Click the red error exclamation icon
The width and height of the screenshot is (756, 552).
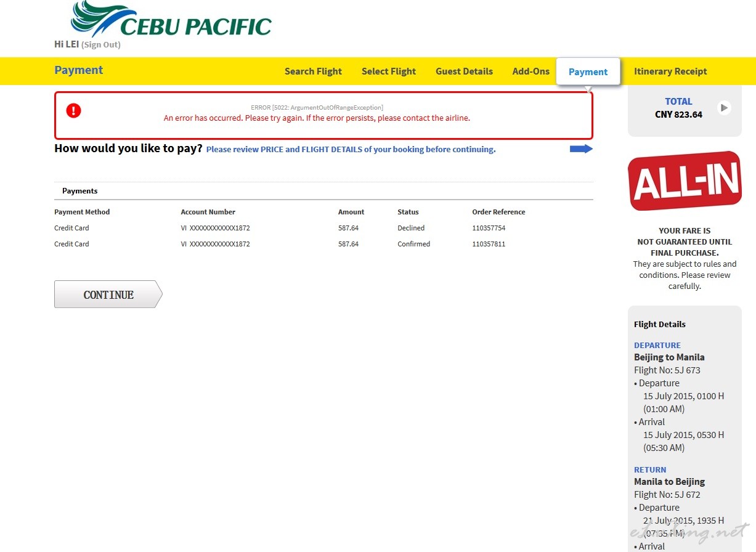tap(73, 111)
